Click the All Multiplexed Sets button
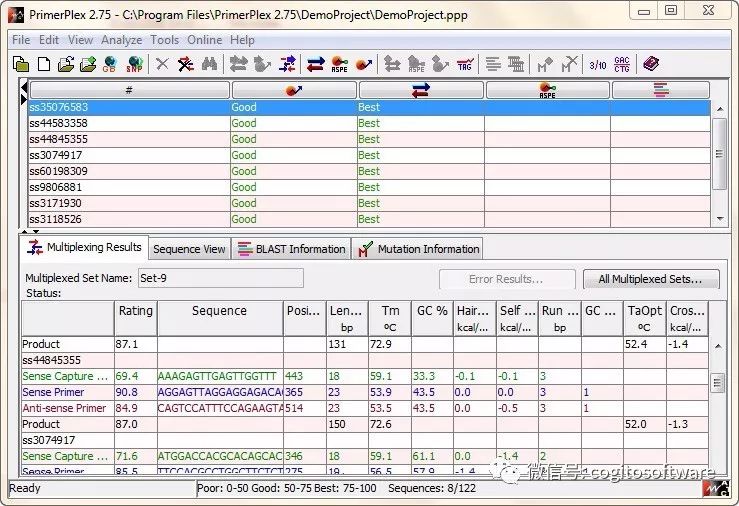This screenshot has height=506, width=739. pyautogui.click(x=651, y=279)
